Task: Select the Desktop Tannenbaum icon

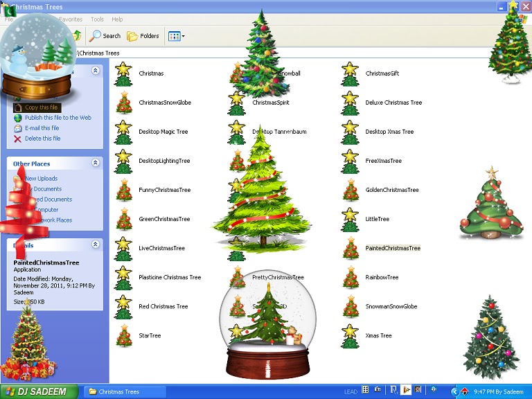Action: click(237, 132)
